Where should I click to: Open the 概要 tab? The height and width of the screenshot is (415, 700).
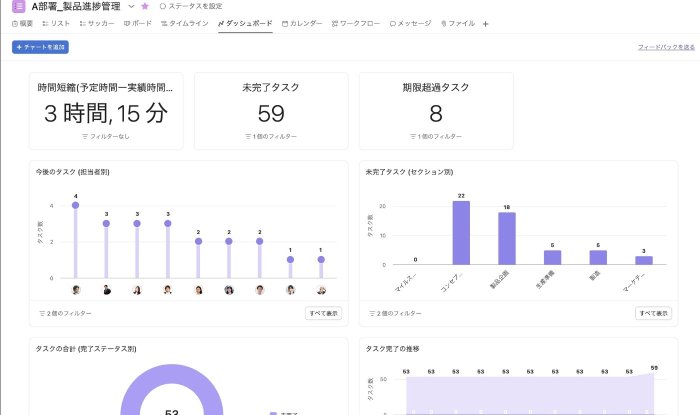(22, 23)
